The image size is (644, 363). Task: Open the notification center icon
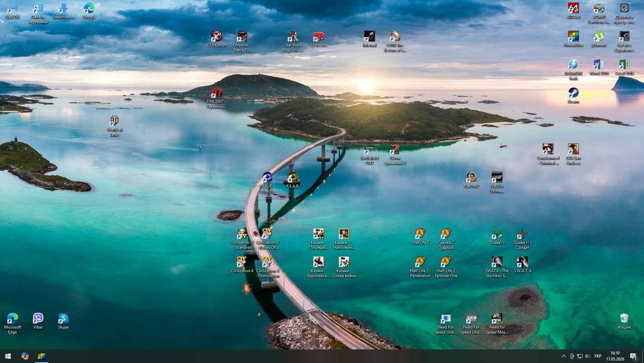634,356
